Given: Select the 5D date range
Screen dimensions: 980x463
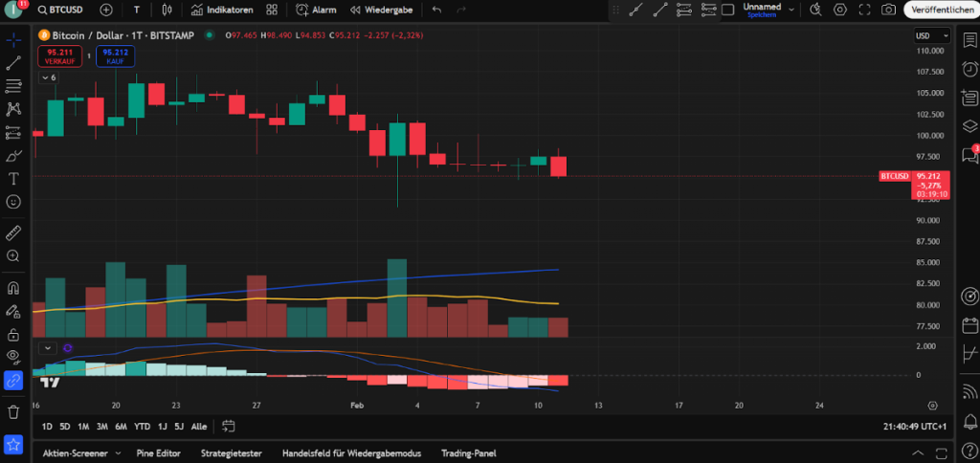Looking at the screenshot, I should 65,426.
